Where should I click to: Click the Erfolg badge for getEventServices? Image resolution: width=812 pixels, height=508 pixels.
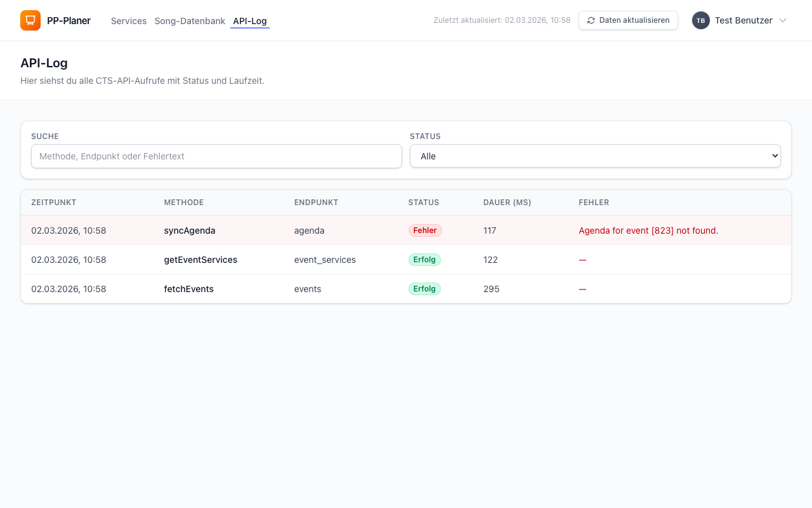click(424, 260)
